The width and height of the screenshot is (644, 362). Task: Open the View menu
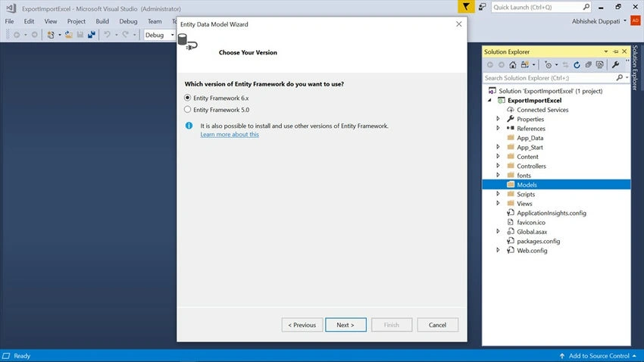tap(51, 21)
